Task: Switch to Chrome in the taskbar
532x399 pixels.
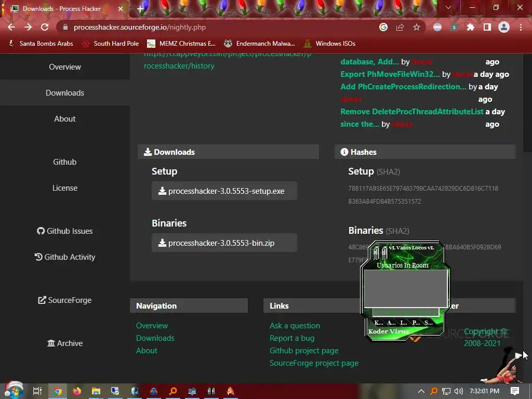Action: [58, 391]
